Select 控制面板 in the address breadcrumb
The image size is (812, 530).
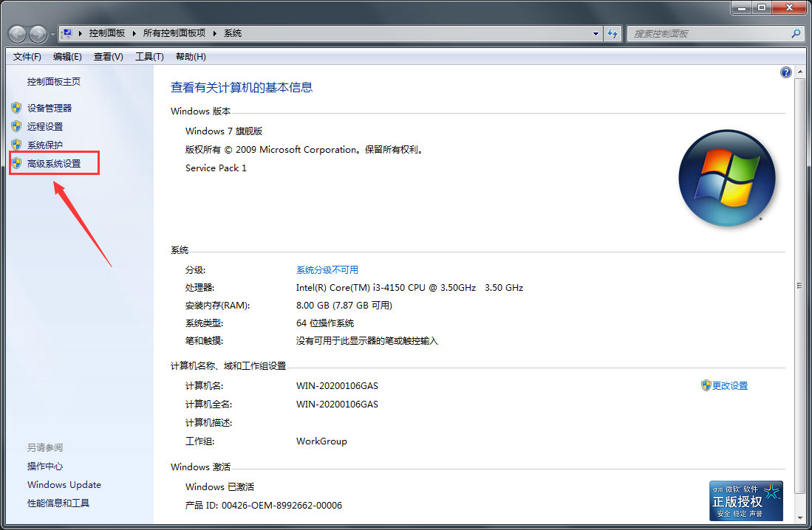pyautogui.click(x=106, y=33)
